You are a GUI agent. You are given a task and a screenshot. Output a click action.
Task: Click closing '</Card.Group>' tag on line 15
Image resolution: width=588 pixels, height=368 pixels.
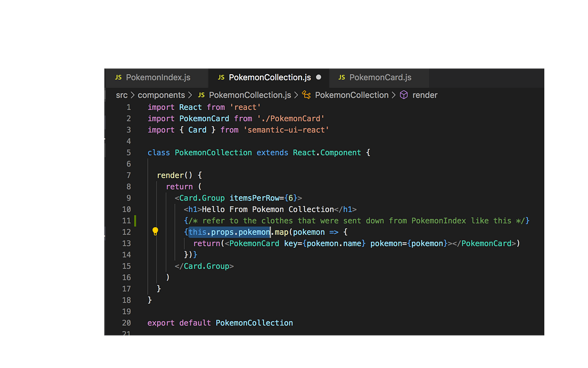coord(205,266)
